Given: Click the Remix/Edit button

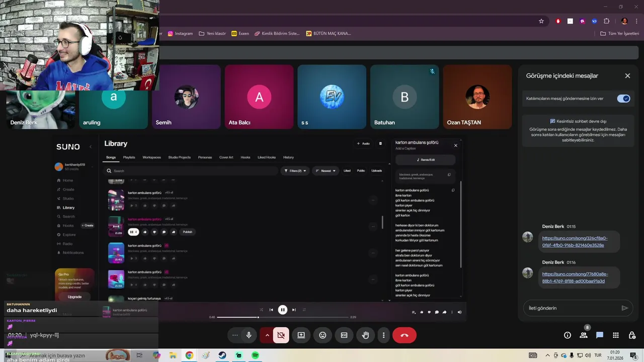Looking at the screenshot, I should point(426,160).
